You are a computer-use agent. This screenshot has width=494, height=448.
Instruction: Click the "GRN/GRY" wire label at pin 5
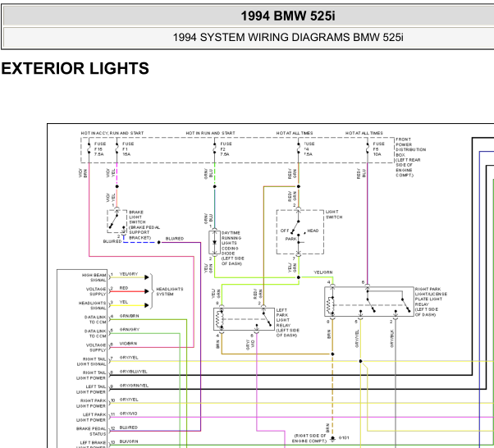129,330
